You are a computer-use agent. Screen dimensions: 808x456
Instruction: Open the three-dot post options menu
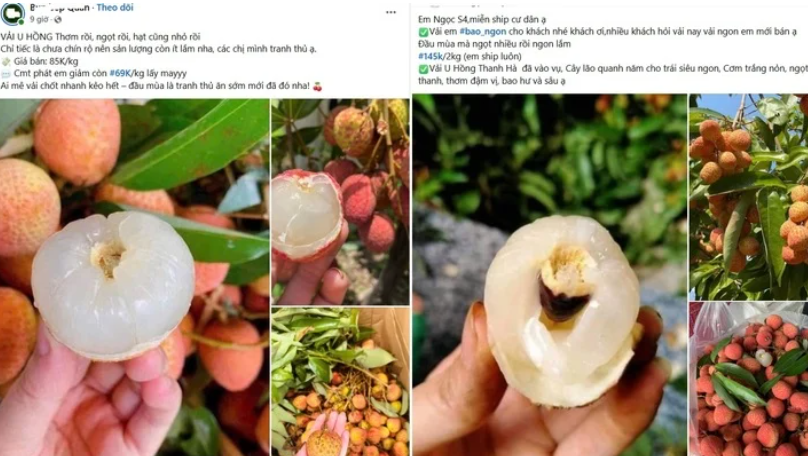[391, 12]
